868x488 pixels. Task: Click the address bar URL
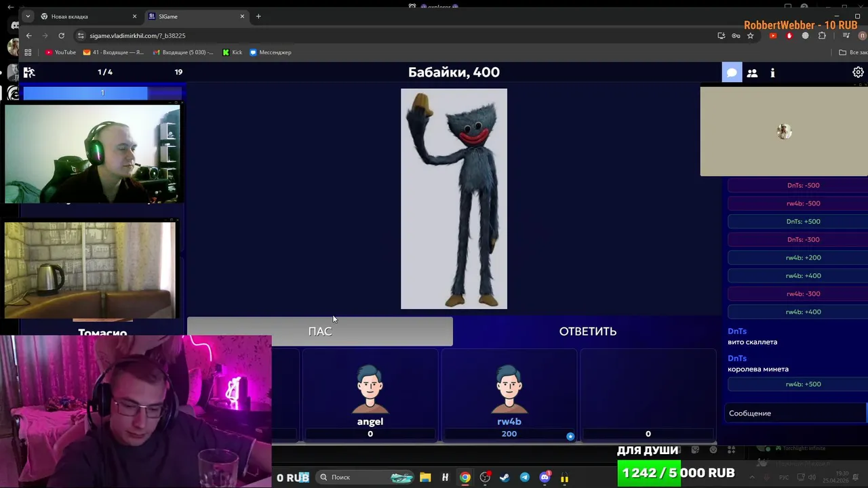click(138, 35)
